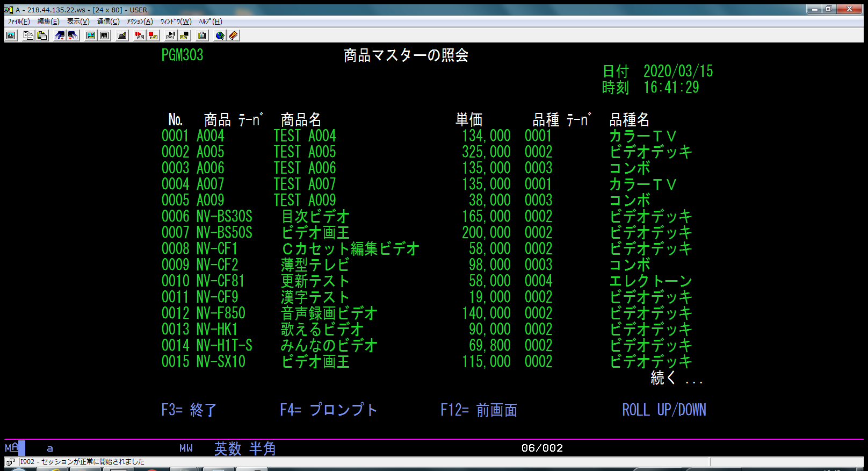Open the ﾍﾙﾌﾟ(H) menu

click(x=210, y=22)
